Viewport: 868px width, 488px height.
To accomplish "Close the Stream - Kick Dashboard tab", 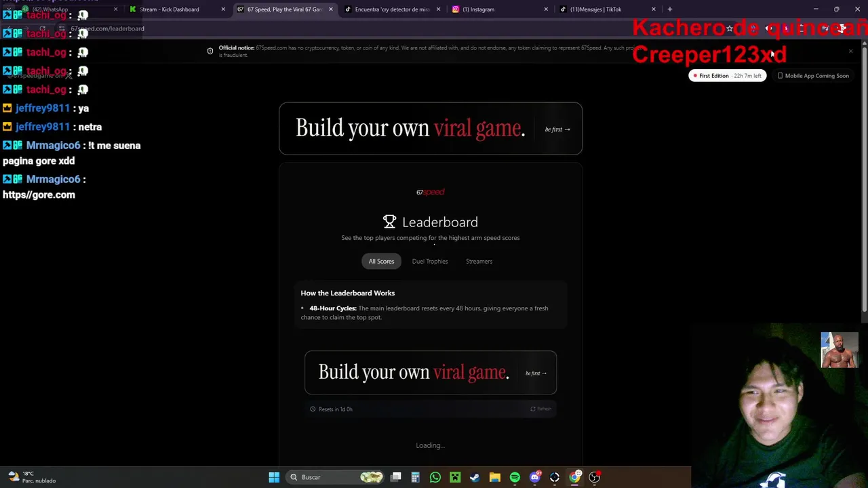I will [x=223, y=9].
